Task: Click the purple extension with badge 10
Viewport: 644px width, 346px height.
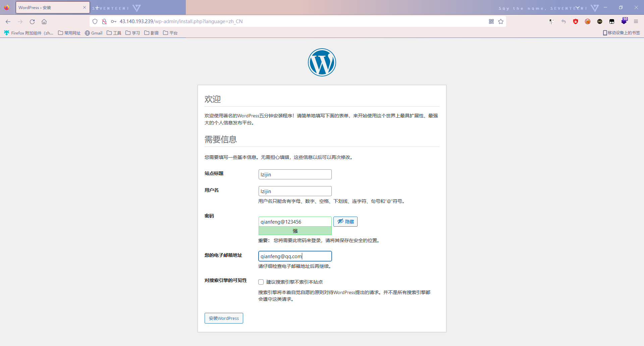Action: (x=624, y=21)
